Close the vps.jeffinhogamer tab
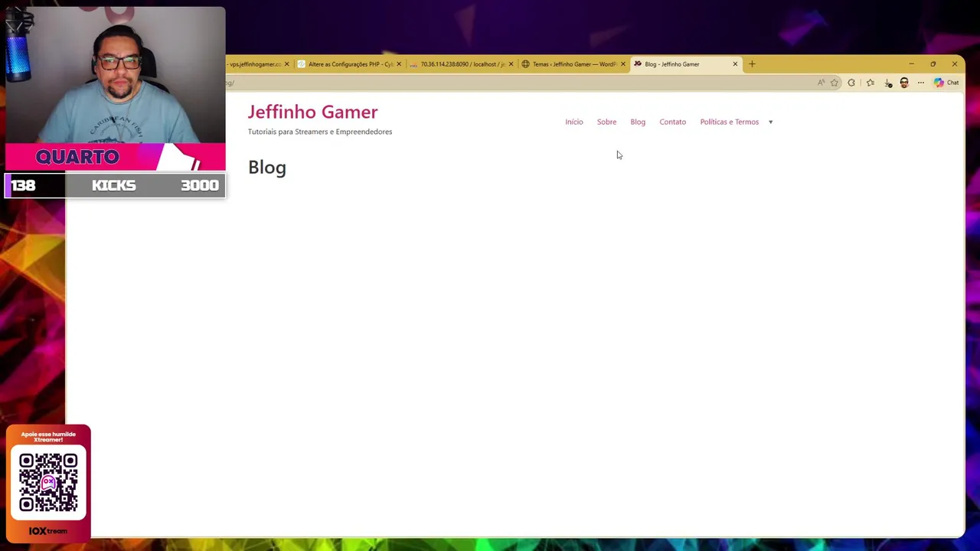This screenshot has height=551, width=980. (286, 64)
